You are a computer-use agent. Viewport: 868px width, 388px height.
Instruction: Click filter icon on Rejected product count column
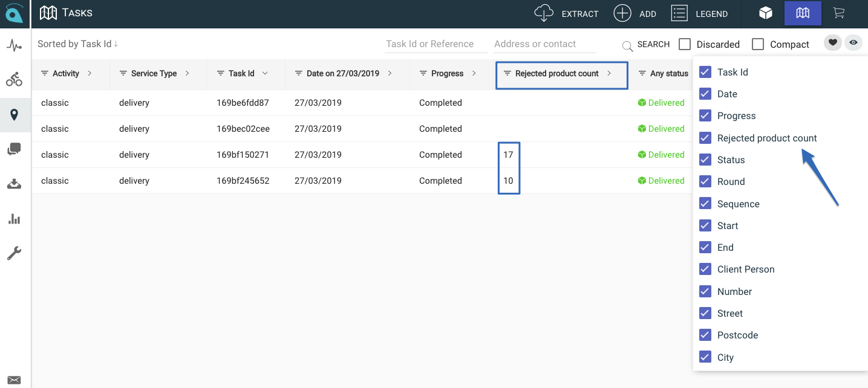click(507, 73)
